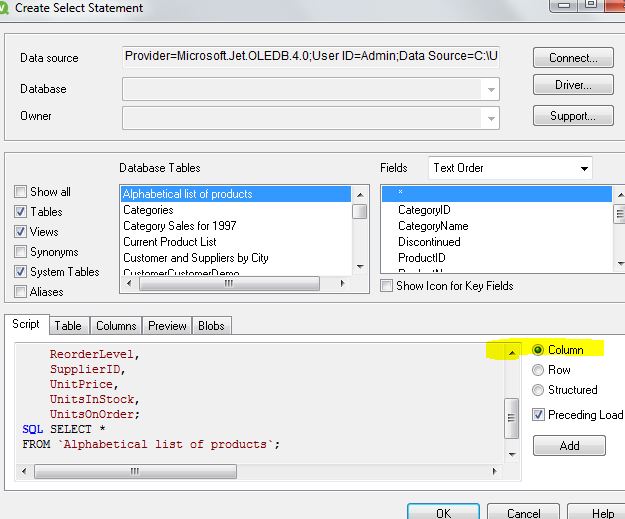This screenshot has width=625, height=519.
Task: Switch to the Table tab
Action: pos(68,326)
